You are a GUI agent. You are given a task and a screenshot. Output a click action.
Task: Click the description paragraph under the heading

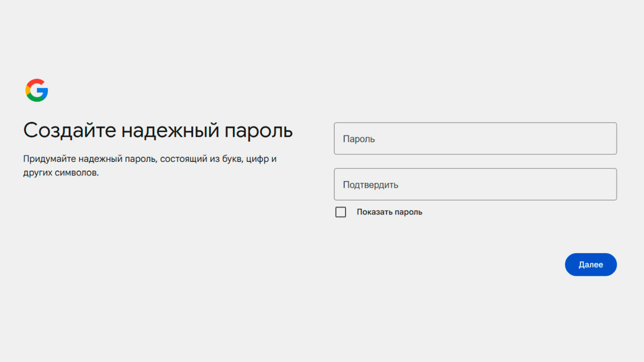click(150, 166)
